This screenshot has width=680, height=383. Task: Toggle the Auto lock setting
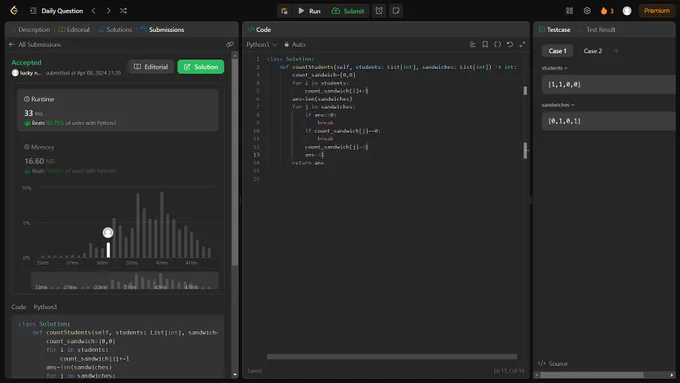click(x=295, y=44)
